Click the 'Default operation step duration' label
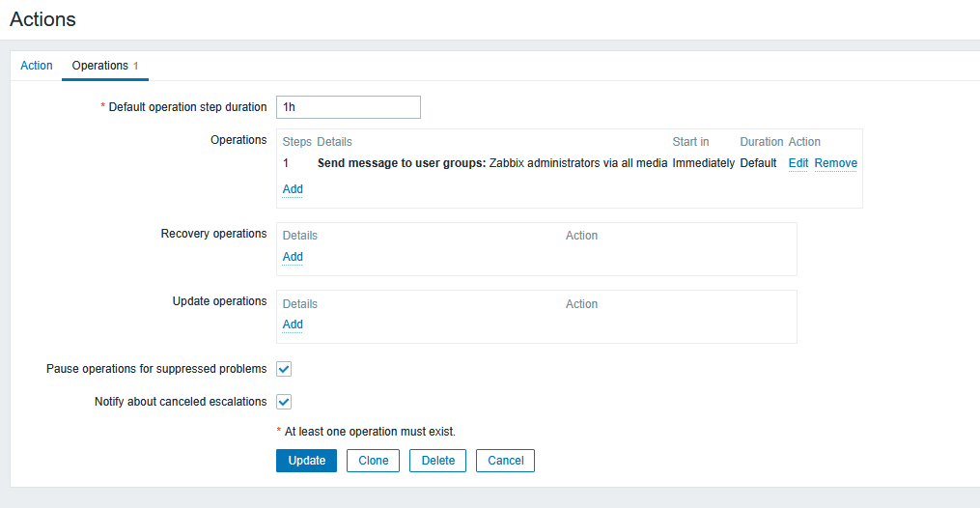980x508 pixels. (187, 107)
